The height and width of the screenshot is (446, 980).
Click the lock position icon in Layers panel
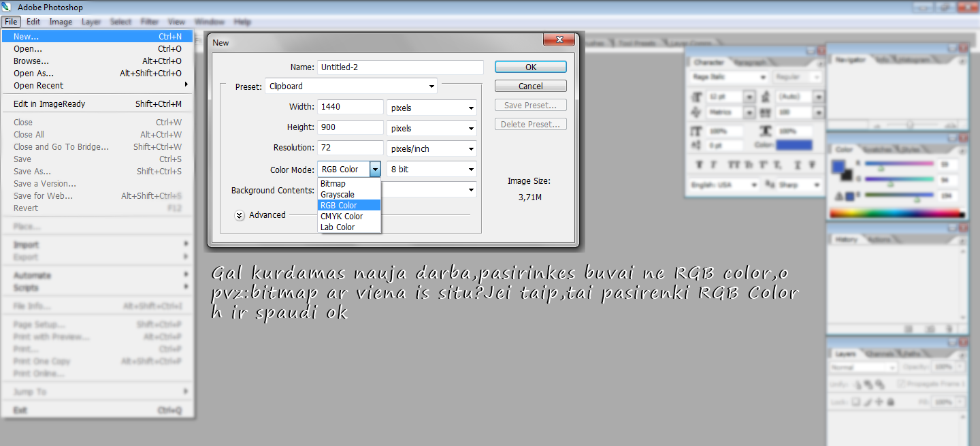point(879,402)
